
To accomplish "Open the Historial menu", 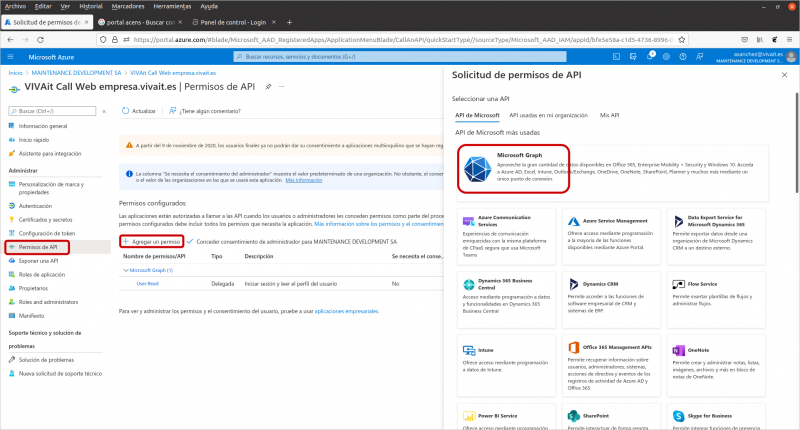I will click(x=91, y=6).
